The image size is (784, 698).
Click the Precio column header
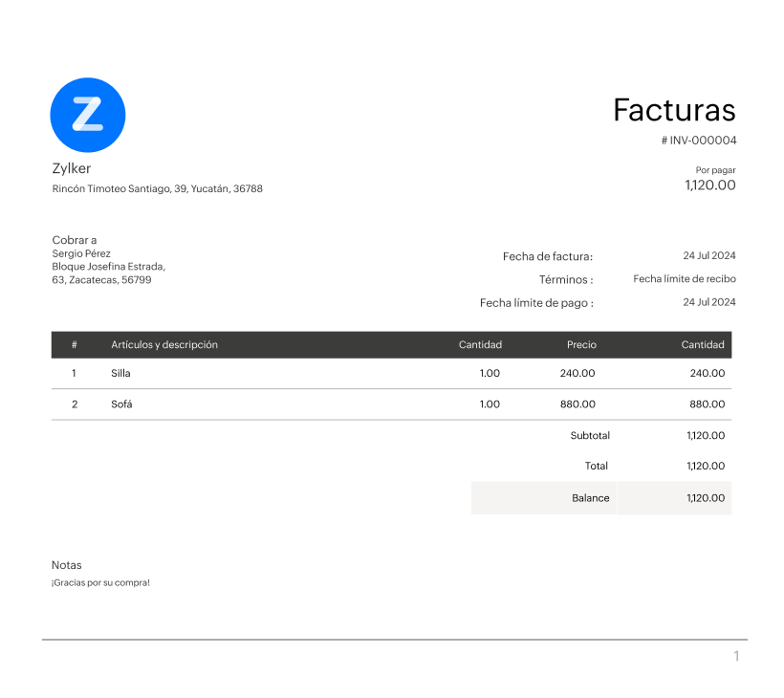pyautogui.click(x=581, y=345)
